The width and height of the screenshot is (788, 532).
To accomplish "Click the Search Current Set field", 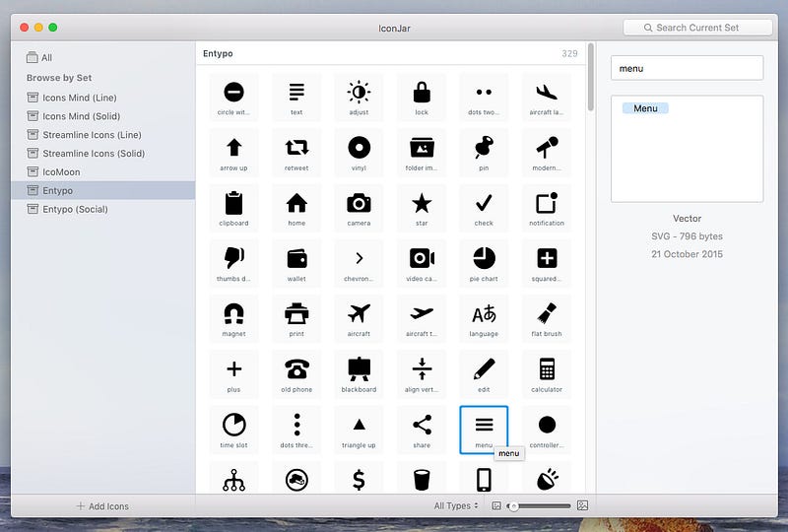I will (697, 28).
